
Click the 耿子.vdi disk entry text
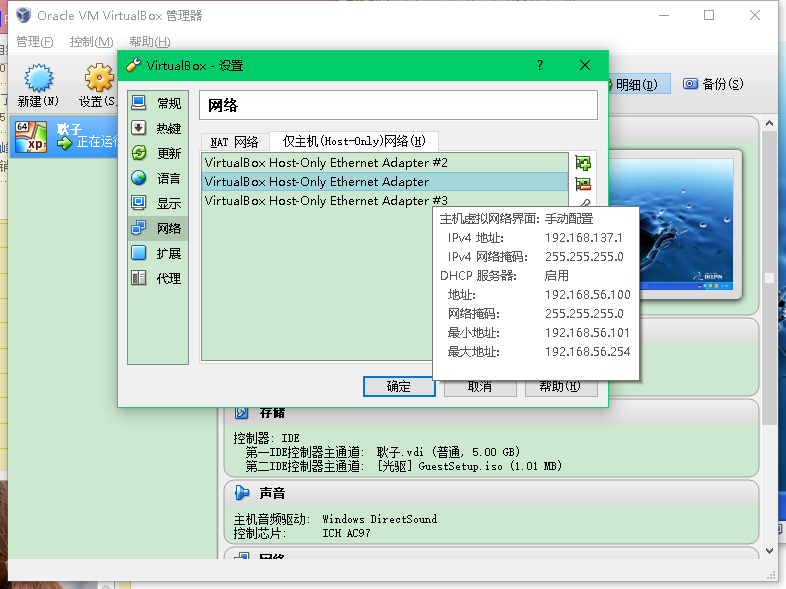coord(449,452)
